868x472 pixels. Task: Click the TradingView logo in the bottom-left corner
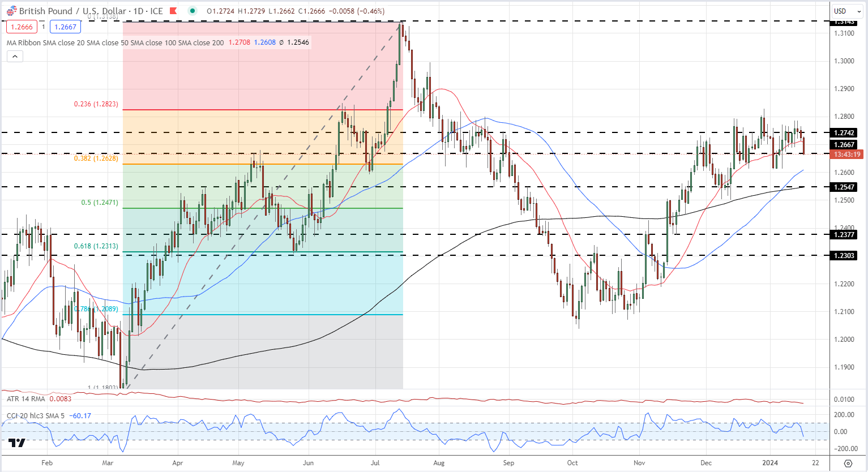coord(17,443)
